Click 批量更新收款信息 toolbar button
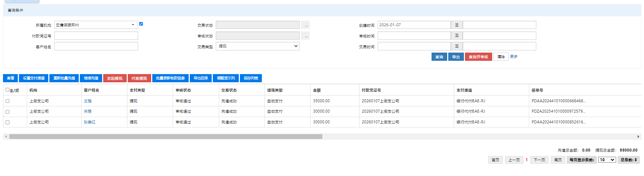This screenshot has width=644, height=176. tap(170, 78)
